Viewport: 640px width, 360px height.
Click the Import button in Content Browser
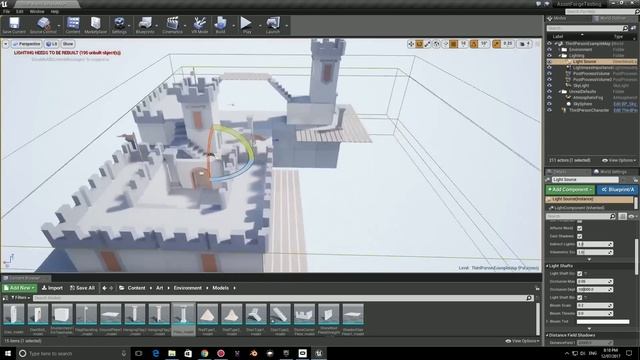[52, 288]
